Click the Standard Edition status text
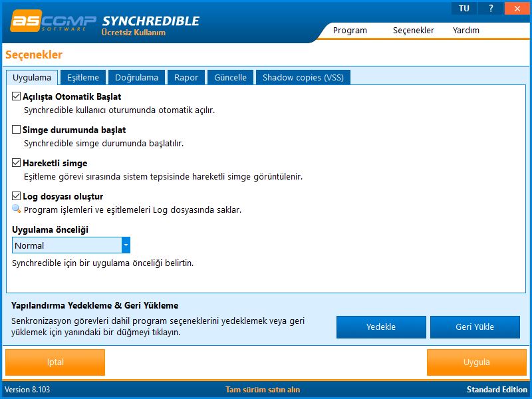Screen dimensions: 532x399 497,390
